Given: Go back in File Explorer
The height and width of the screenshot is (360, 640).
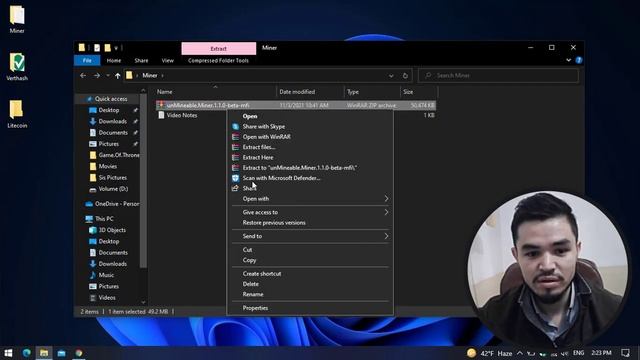Looking at the screenshot, I should pyautogui.click(x=83, y=76).
